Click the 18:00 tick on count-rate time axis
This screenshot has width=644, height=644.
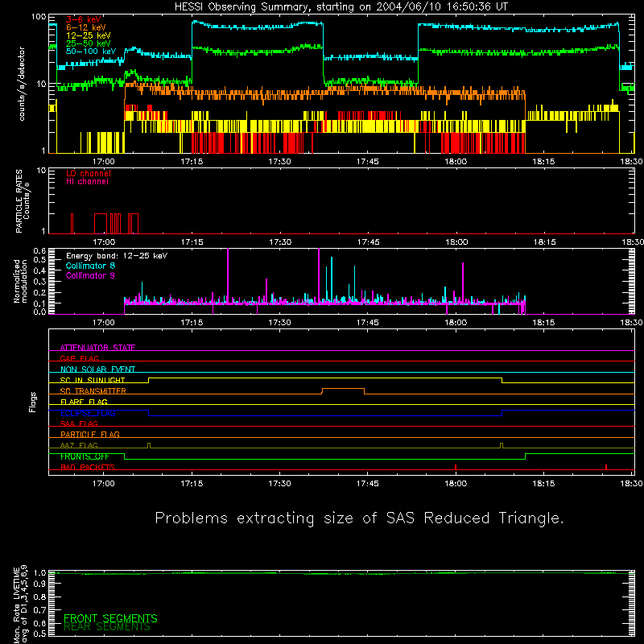tap(456, 162)
